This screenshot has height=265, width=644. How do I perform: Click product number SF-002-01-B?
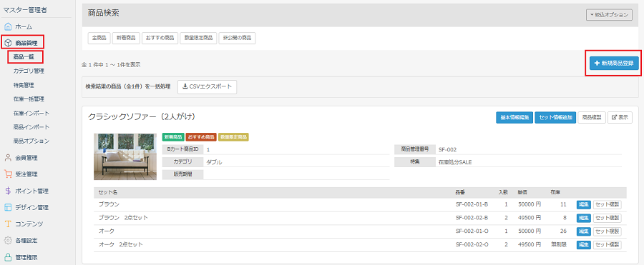(472, 204)
